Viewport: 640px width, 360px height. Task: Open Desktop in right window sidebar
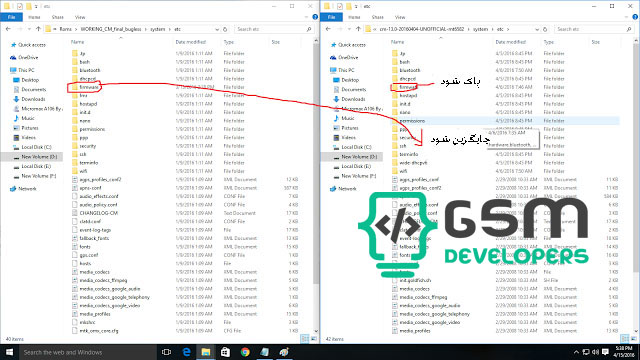[x=346, y=80]
